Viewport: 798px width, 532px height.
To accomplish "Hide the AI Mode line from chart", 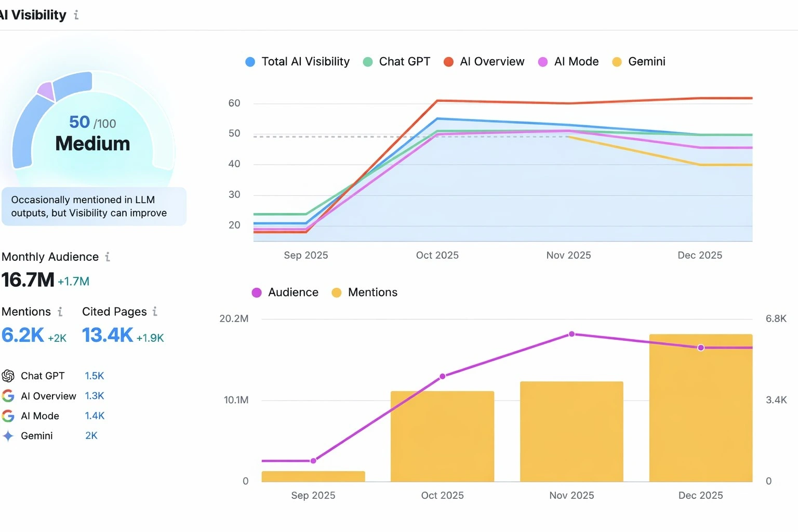I will [x=568, y=61].
